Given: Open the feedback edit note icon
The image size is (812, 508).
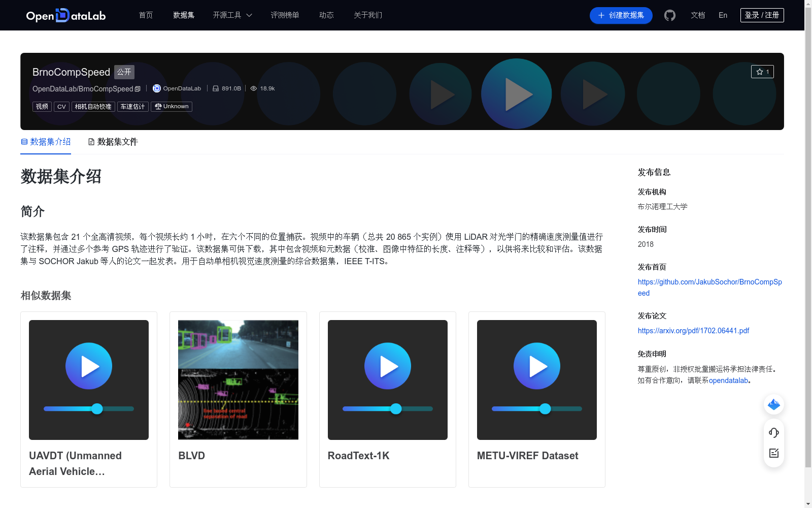Looking at the screenshot, I should click(x=774, y=453).
